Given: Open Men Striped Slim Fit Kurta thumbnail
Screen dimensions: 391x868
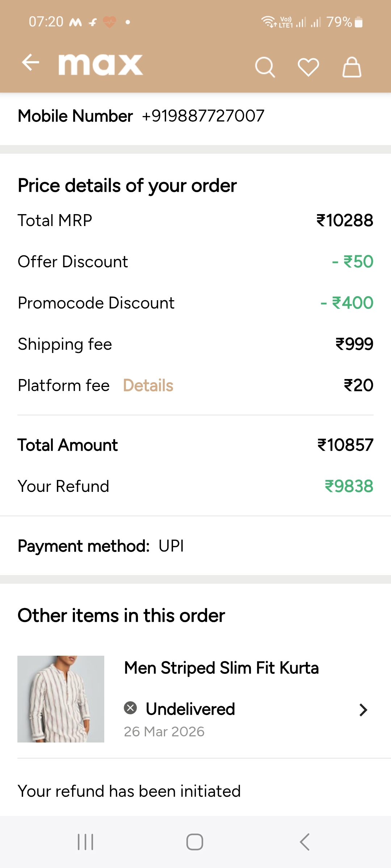Looking at the screenshot, I should (61, 699).
